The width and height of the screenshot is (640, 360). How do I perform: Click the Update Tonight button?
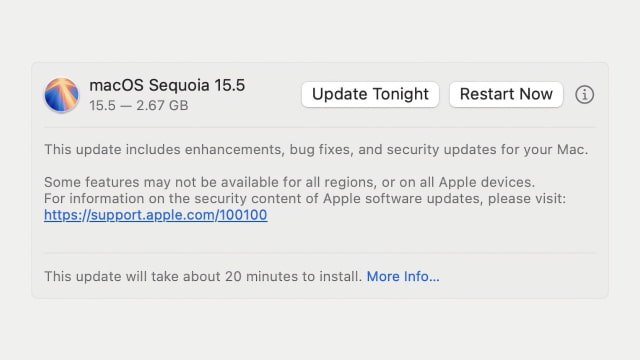(x=370, y=94)
